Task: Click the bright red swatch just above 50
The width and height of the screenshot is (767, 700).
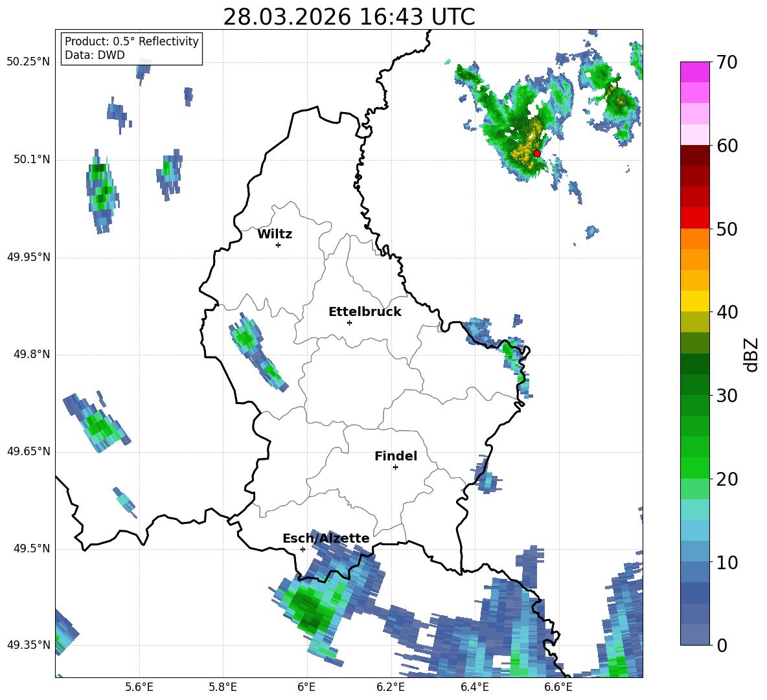Action: tap(694, 218)
